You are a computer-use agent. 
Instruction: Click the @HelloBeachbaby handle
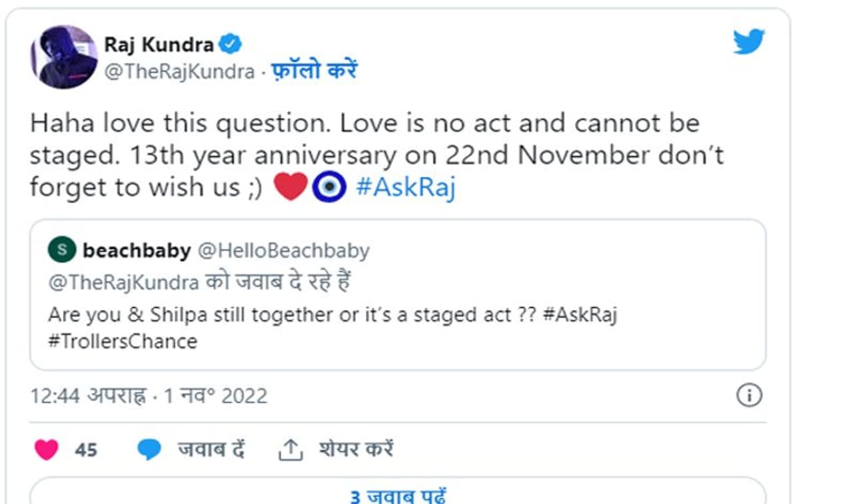pos(283,250)
